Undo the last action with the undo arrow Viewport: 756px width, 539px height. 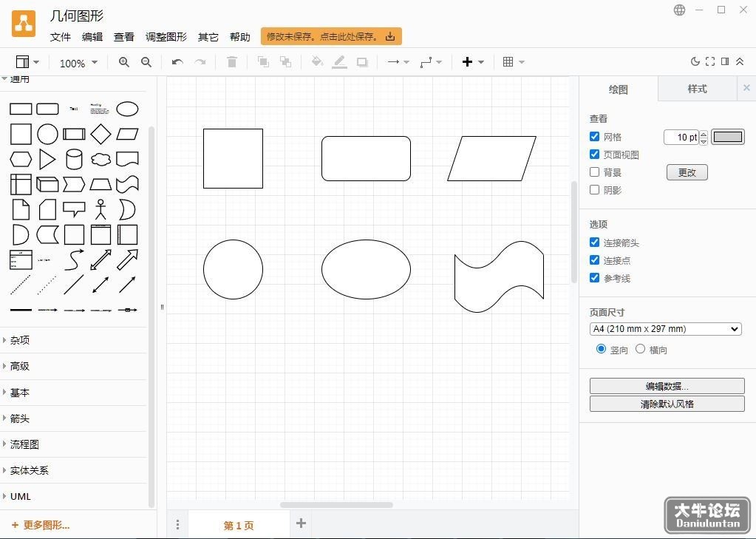tap(177, 62)
